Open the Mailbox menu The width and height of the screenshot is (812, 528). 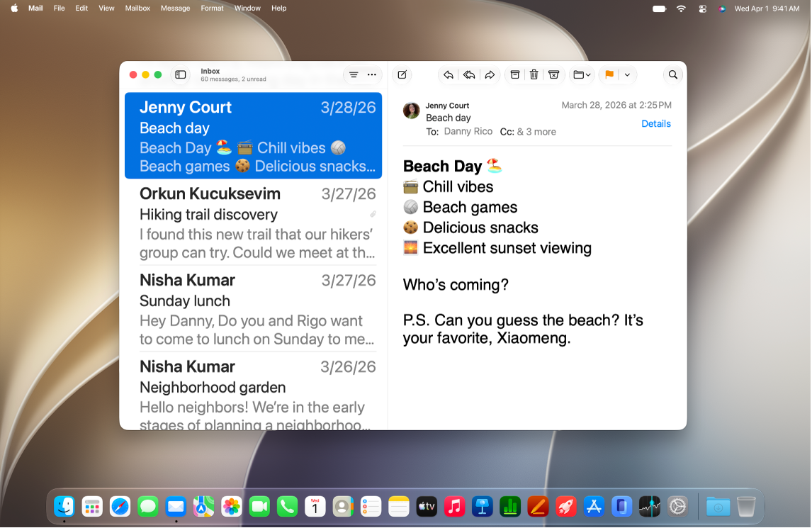[137, 9]
